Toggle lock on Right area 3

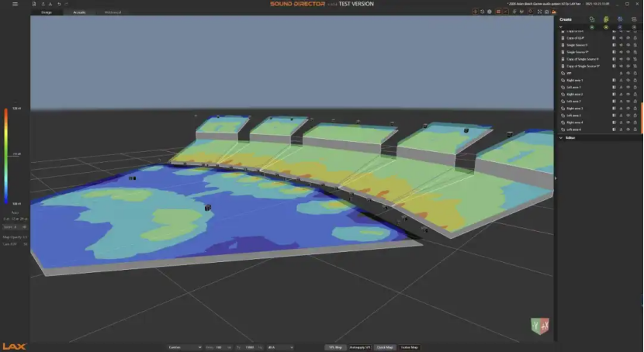pos(634,109)
